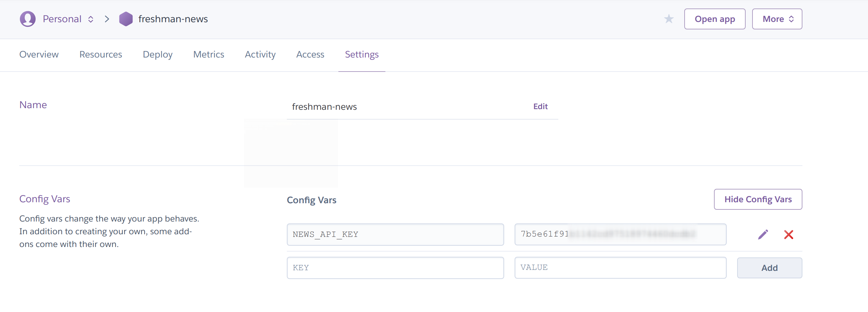Switch to the Metrics tab
This screenshot has width=868, height=312.
[x=209, y=54]
